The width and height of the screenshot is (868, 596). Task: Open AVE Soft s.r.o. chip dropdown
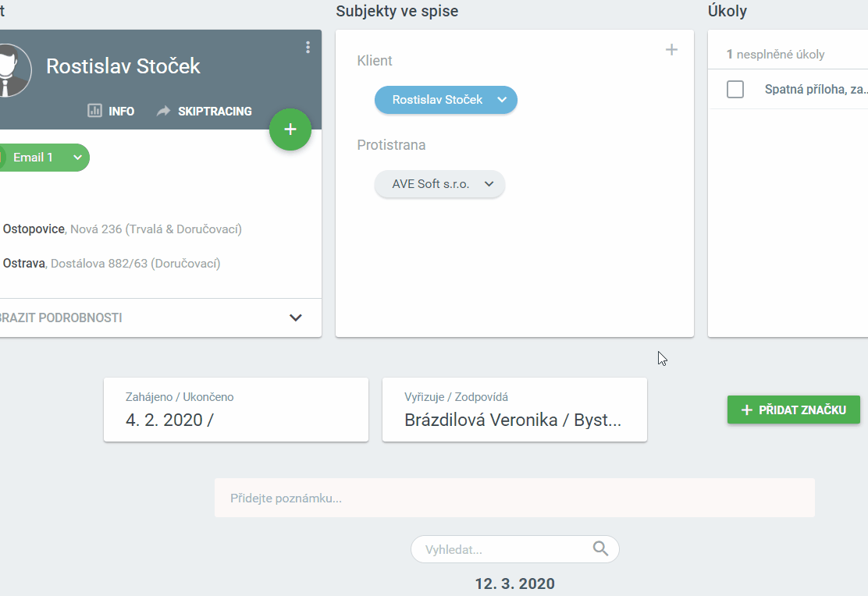(489, 184)
